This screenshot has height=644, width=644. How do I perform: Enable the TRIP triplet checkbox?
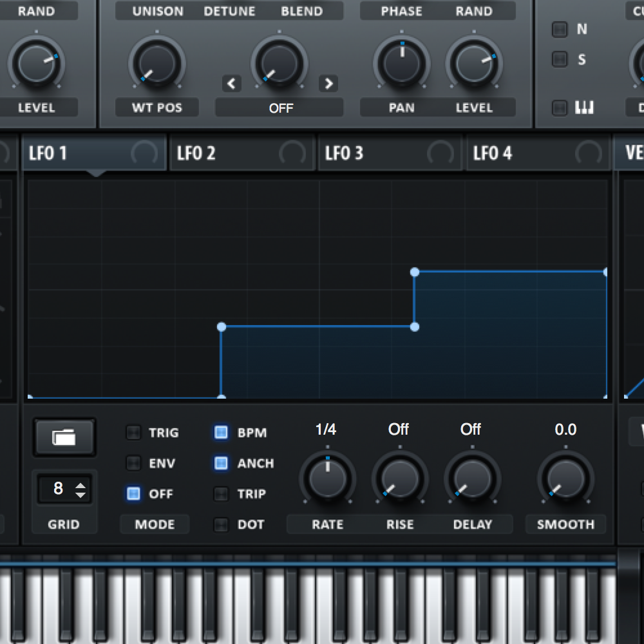click(x=222, y=494)
